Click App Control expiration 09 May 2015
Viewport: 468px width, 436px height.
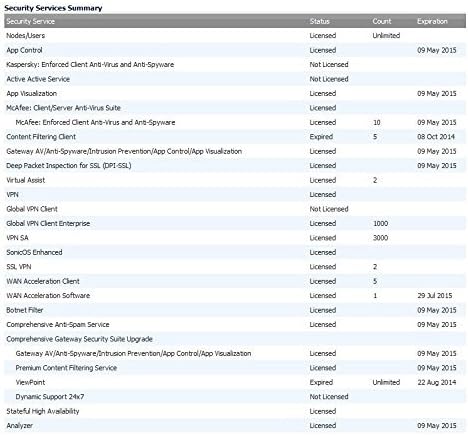(437, 50)
